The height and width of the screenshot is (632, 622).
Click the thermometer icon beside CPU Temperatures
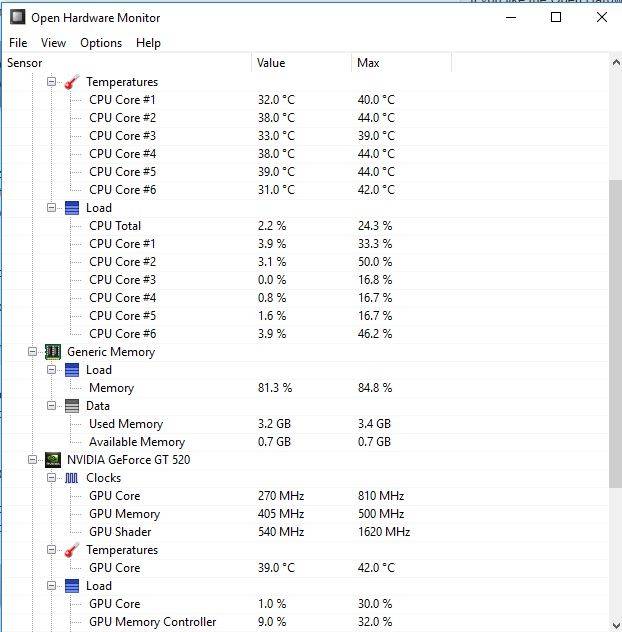[72, 82]
